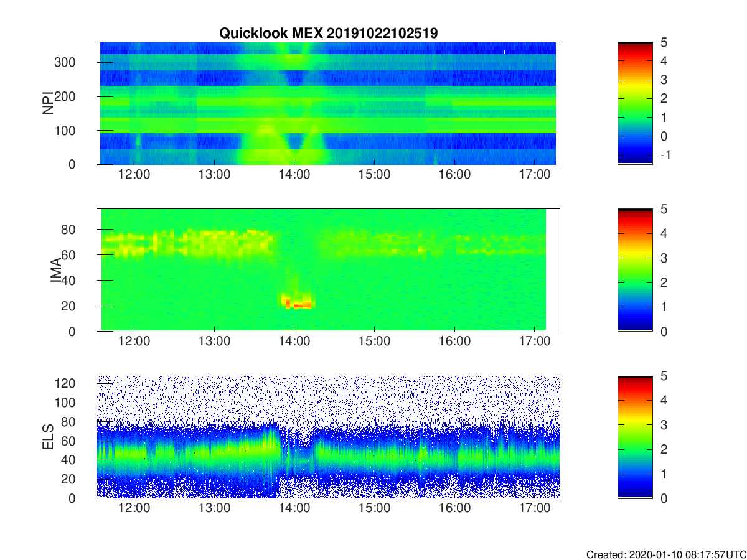747x560 pixels.
Task: Click the 17:00 tick label under NPI panel
Action: (x=535, y=175)
